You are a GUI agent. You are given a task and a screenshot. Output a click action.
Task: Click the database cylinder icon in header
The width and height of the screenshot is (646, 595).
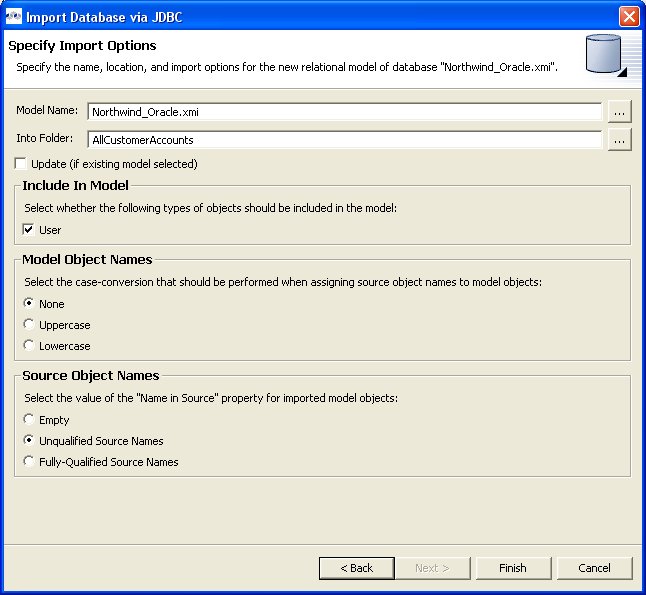click(x=604, y=55)
